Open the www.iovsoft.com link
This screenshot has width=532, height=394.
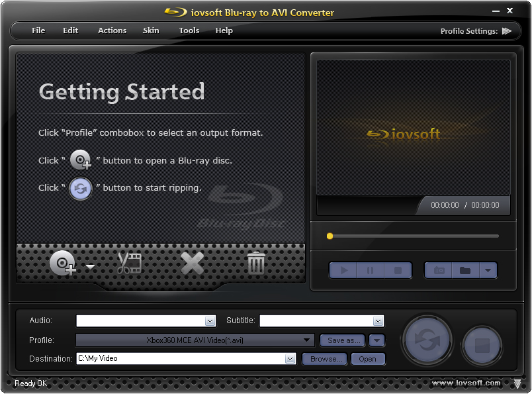[x=466, y=383]
